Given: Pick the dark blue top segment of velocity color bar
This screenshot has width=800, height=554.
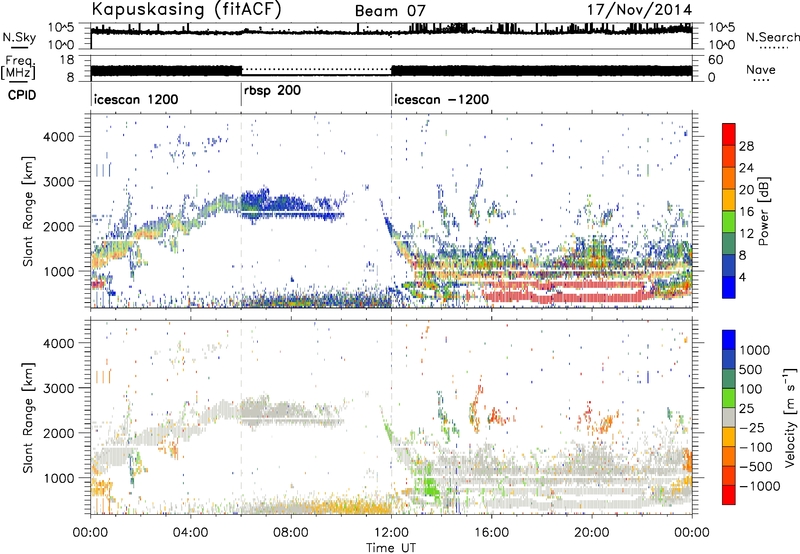Looking at the screenshot, I should pyautogui.click(x=729, y=340).
